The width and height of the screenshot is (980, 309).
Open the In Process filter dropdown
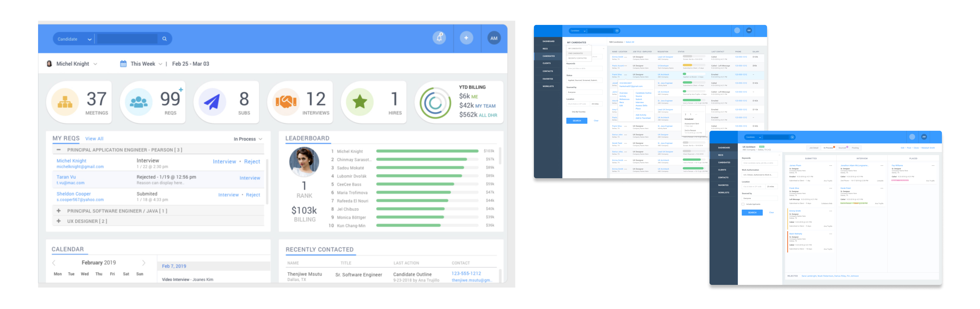coord(248,139)
